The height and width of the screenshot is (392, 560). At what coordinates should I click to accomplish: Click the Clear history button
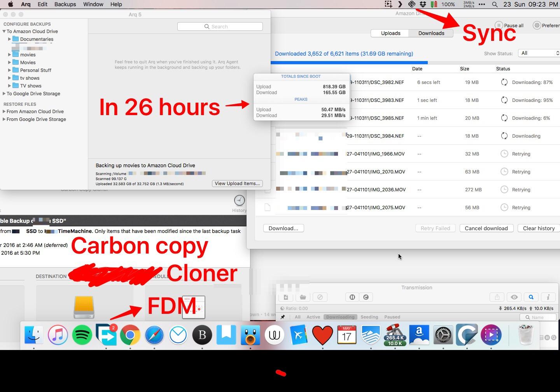(539, 228)
